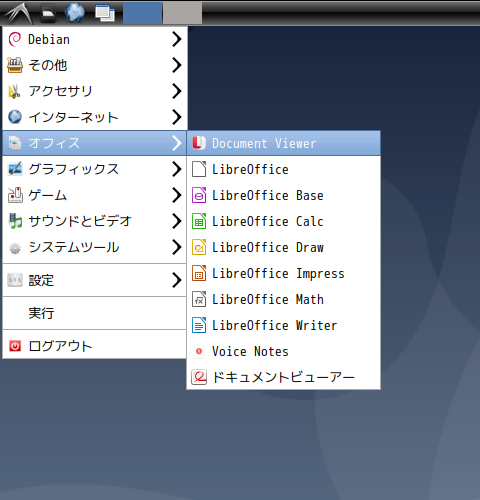Open the システムツール menu category
The height and width of the screenshot is (500, 480).
pos(94,247)
